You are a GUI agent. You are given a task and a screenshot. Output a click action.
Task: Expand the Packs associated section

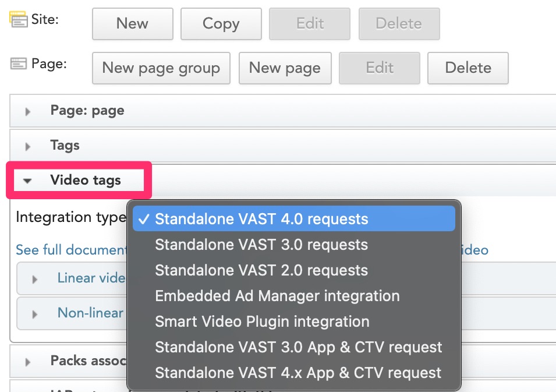tap(28, 361)
